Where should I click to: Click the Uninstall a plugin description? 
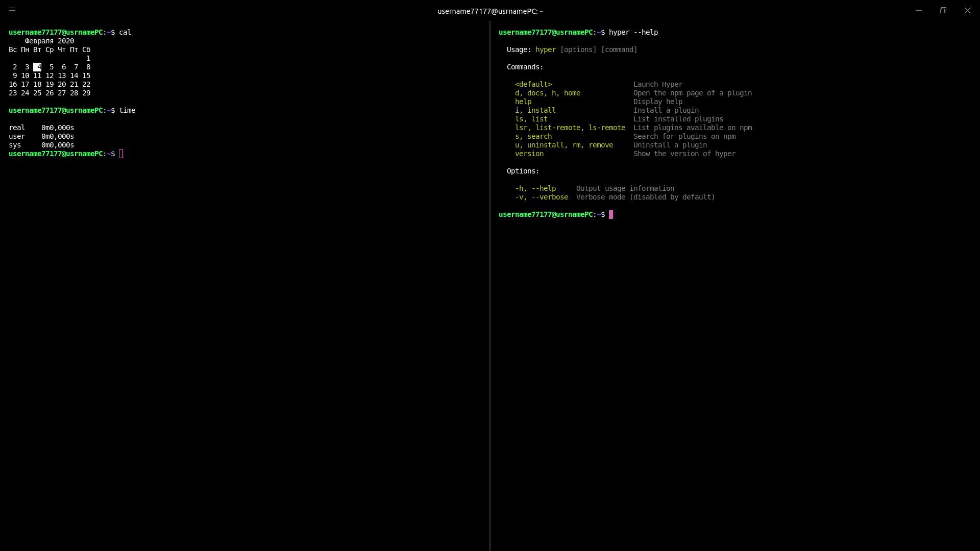tap(670, 145)
